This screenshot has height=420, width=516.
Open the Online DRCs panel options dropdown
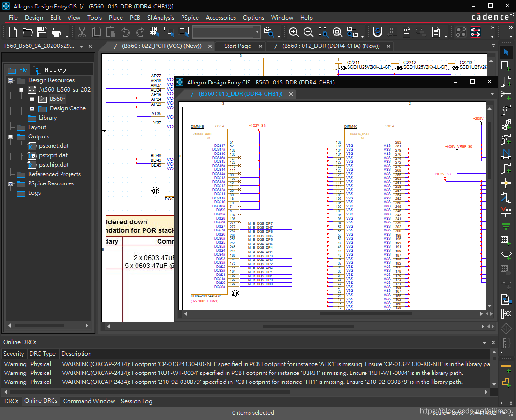click(x=484, y=342)
